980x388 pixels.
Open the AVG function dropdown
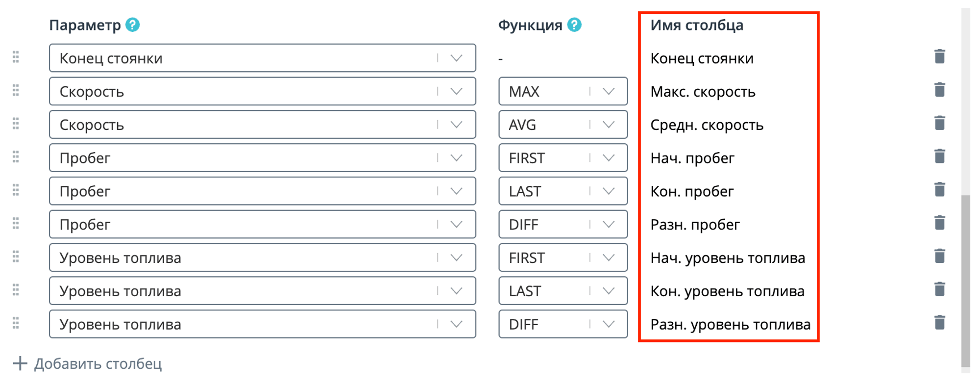563,125
